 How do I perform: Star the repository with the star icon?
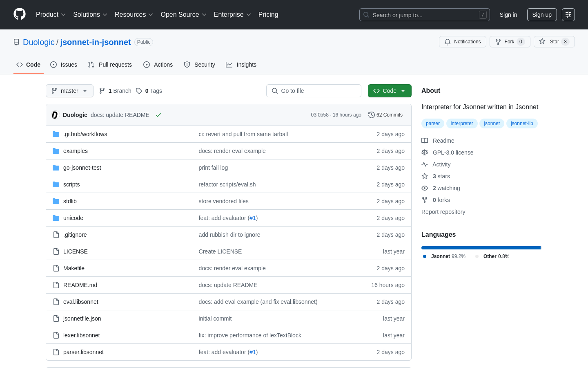[542, 42]
